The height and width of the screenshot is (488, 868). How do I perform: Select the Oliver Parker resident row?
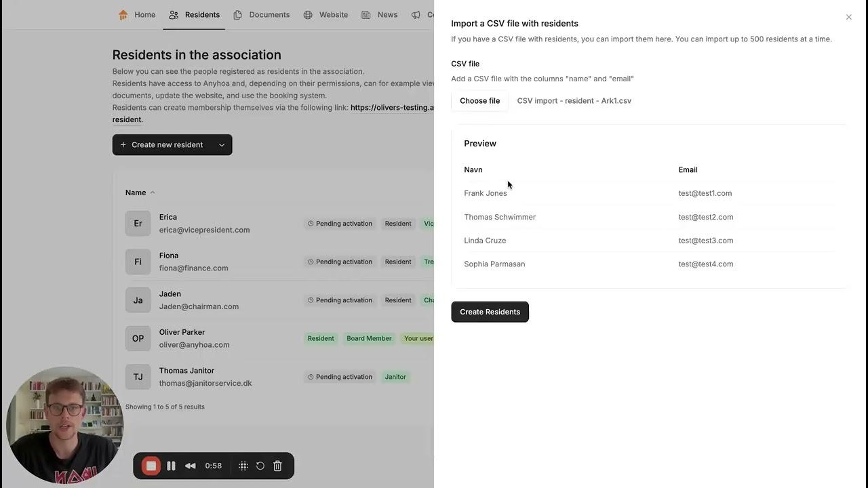pos(182,338)
